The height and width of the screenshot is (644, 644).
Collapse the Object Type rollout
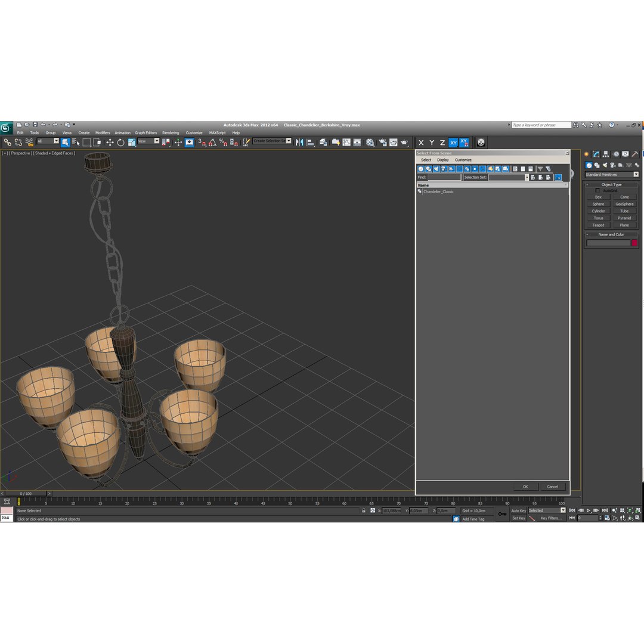point(611,184)
